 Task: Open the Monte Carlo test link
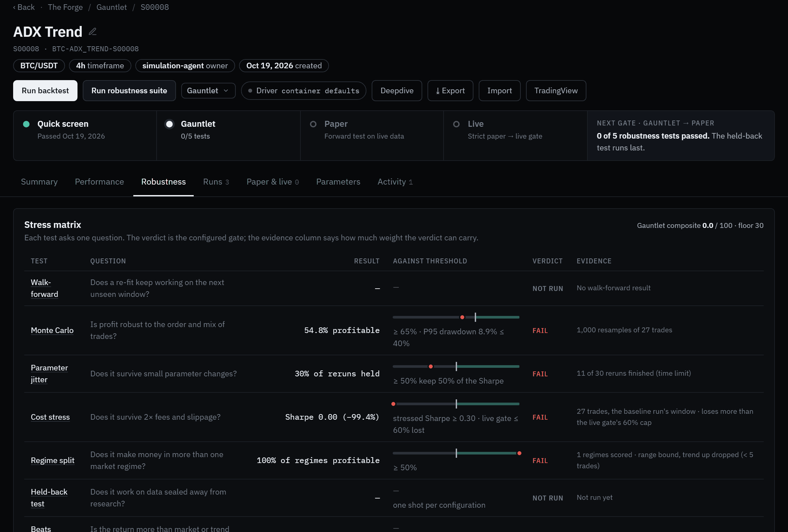(x=52, y=330)
